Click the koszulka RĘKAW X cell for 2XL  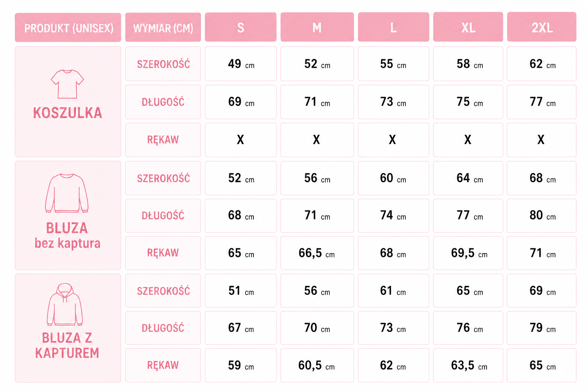(x=542, y=140)
